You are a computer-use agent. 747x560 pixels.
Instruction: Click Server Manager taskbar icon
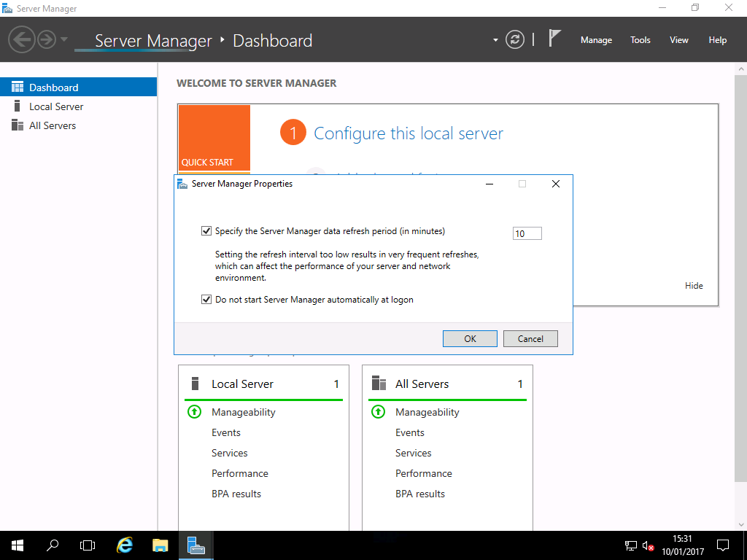point(196,545)
